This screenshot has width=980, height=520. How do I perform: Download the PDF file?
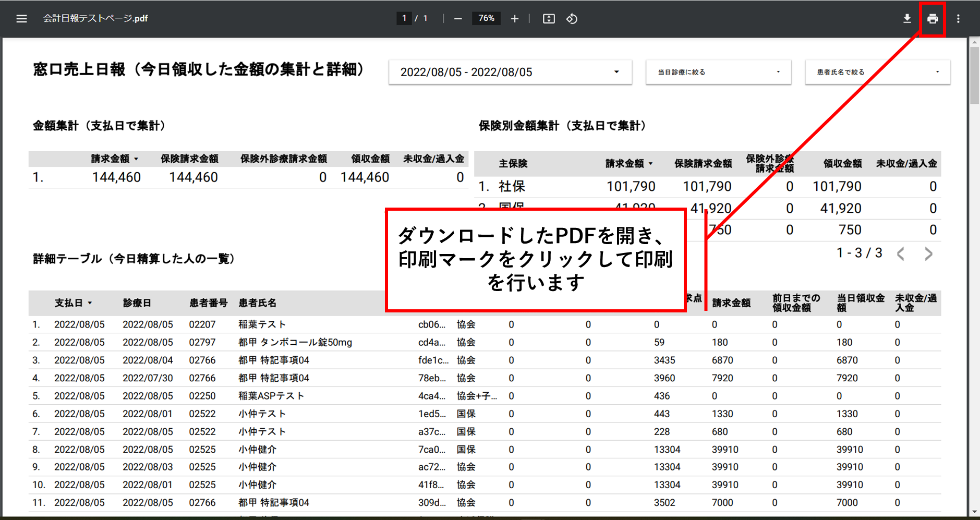tap(907, 19)
